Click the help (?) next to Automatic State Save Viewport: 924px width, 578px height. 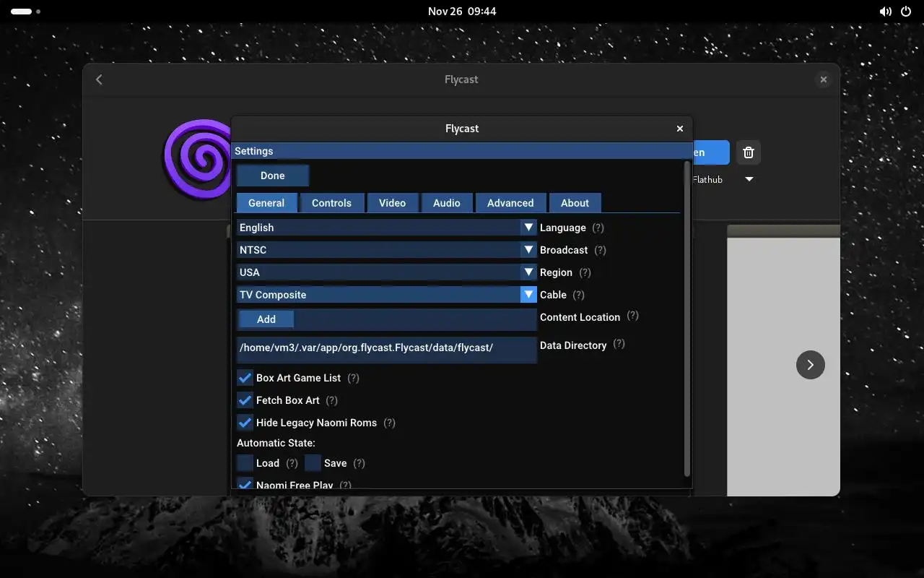tap(359, 463)
